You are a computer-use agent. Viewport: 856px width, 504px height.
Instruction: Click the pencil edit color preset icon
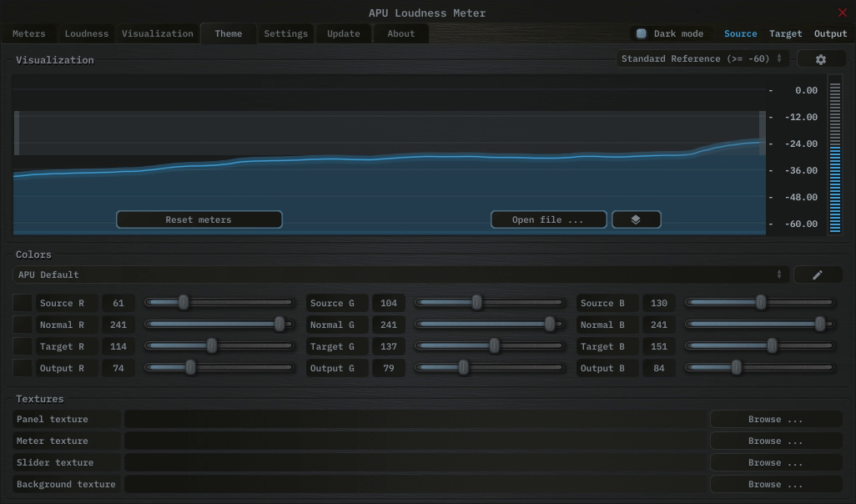point(817,275)
